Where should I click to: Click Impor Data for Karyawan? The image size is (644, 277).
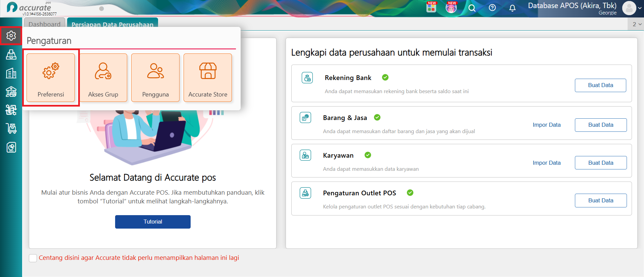tap(547, 163)
